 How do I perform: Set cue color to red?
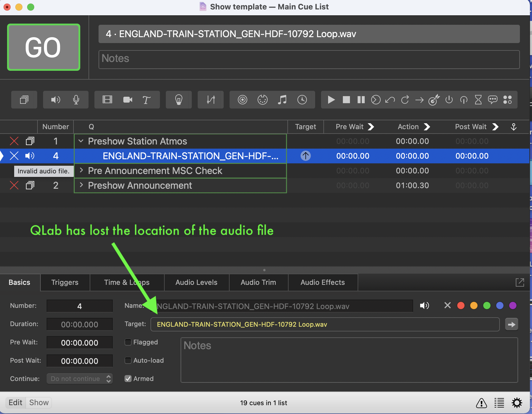point(461,305)
